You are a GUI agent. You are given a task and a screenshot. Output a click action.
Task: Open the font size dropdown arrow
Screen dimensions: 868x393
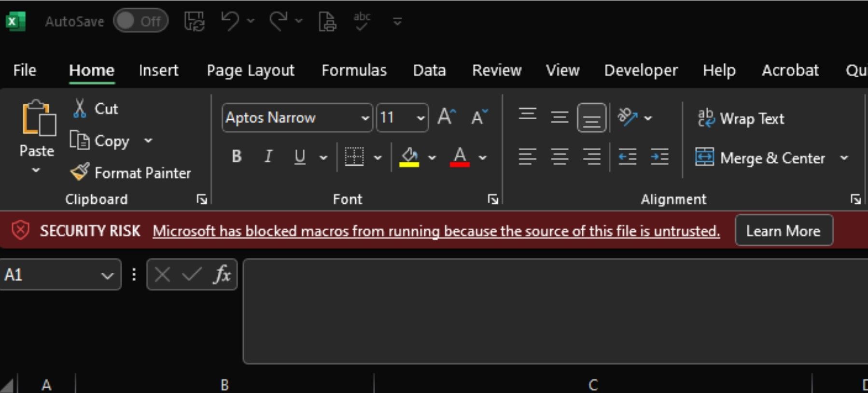(x=421, y=117)
